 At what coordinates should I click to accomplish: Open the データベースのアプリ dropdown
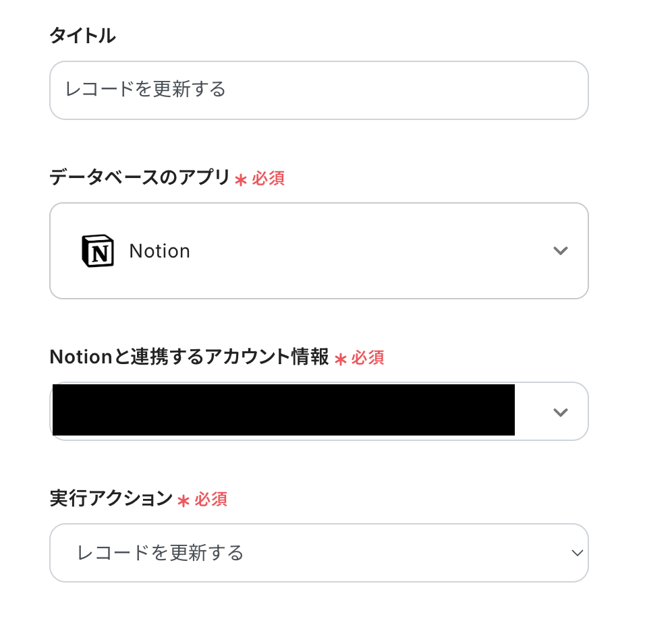318,251
